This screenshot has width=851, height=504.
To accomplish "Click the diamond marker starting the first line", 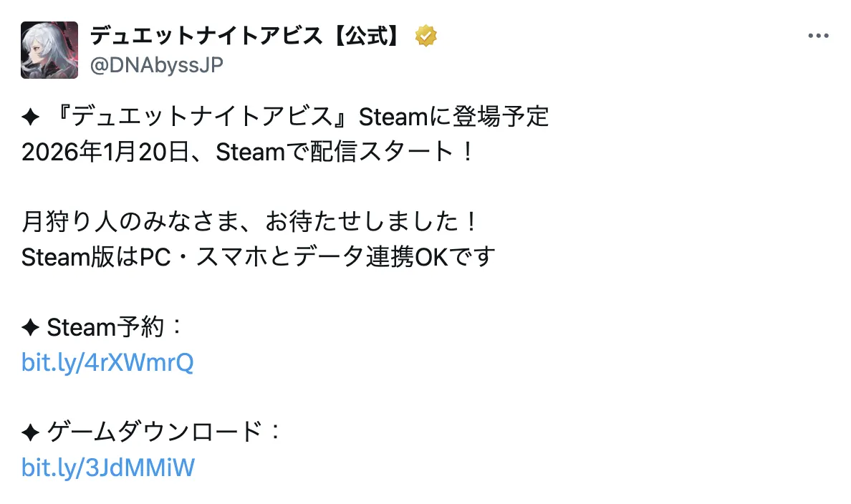I will point(29,117).
